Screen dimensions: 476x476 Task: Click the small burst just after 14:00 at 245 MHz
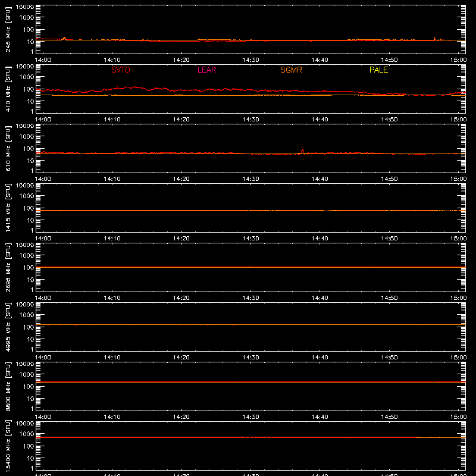click(64, 39)
